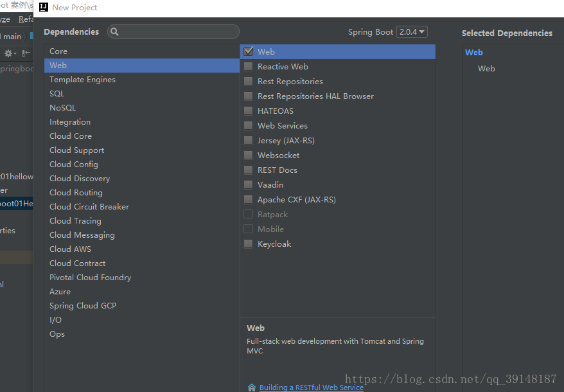564x392 pixels.
Task: Open Building a RESTful Web Service link
Action: point(312,388)
